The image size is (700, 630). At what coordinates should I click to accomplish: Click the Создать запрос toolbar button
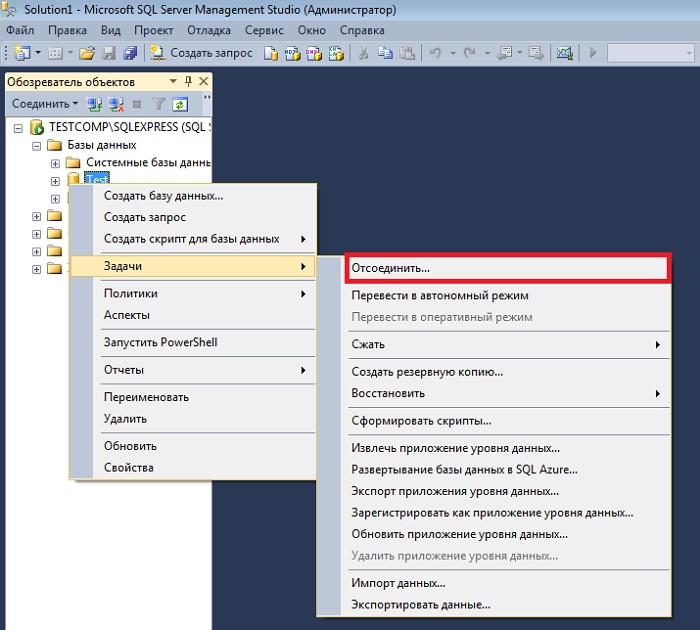201,53
